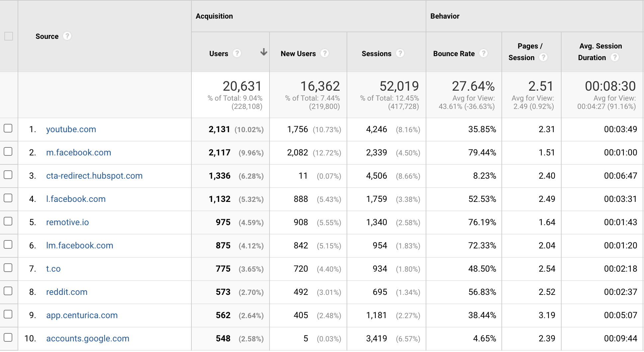The width and height of the screenshot is (644, 352).
Task: Open the app.centurica.com source link
Action: pyautogui.click(x=82, y=315)
